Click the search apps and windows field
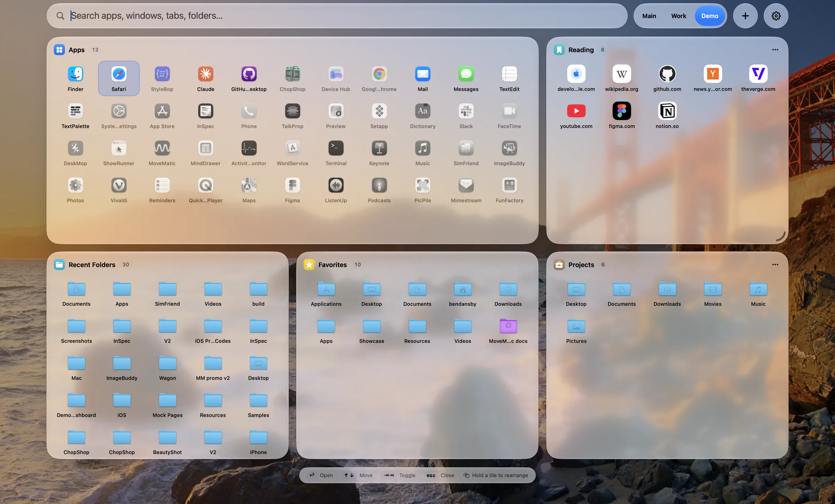 [337, 16]
